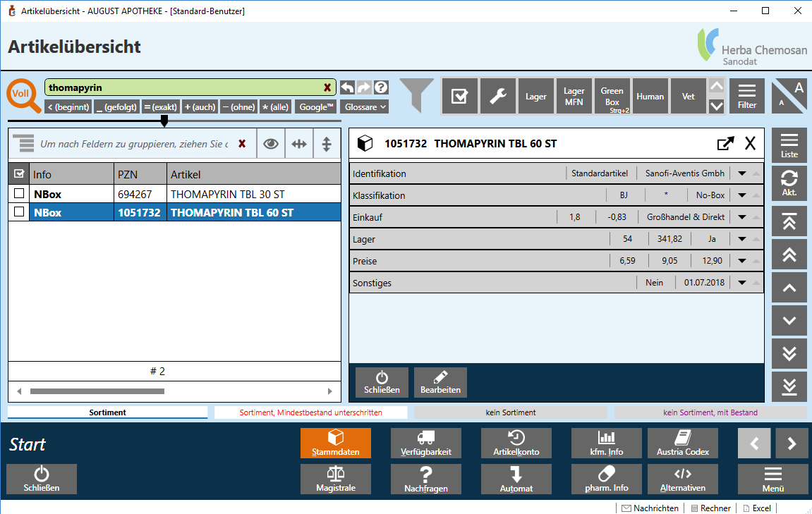Image resolution: width=812 pixels, height=514 pixels.
Task: Open the wrench settings filter
Action: pyautogui.click(x=497, y=97)
